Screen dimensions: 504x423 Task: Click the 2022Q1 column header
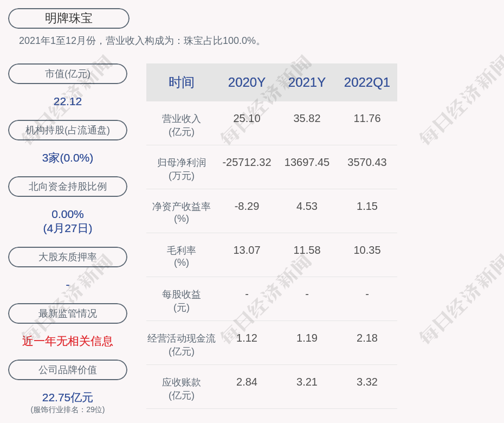[367, 82]
